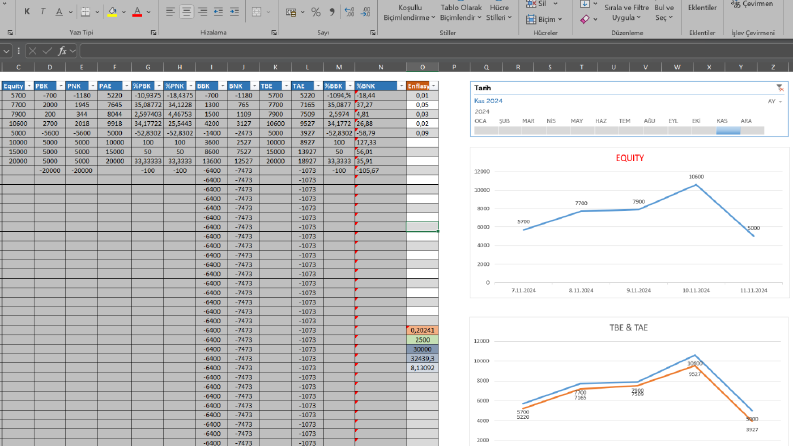Click the 10600 label in the EQUITY chart
The image size is (793, 446).
pos(696,177)
